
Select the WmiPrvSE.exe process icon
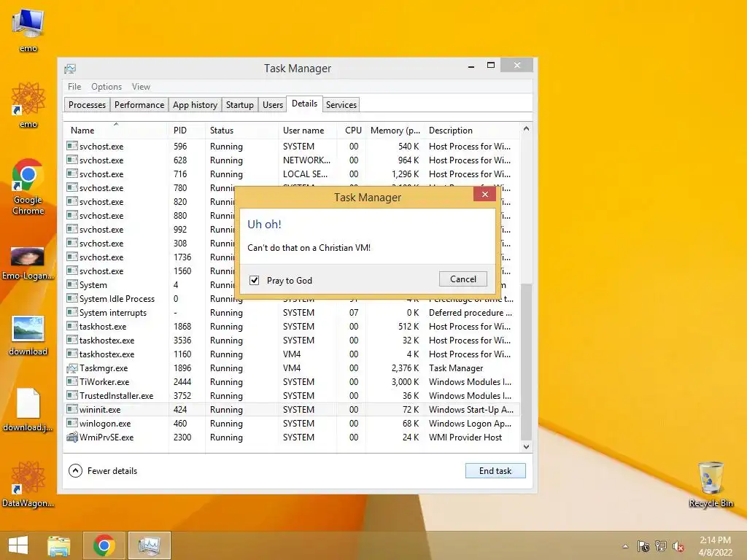[72, 437]
